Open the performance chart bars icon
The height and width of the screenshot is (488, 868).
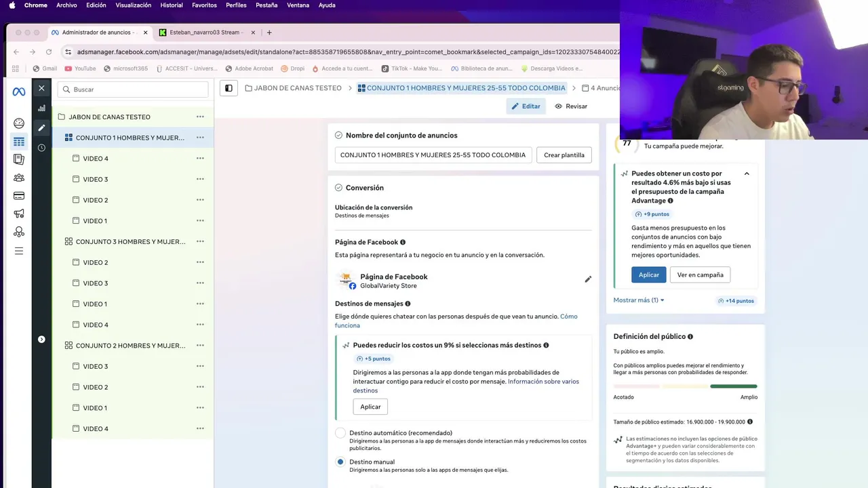tap(41, 108)
